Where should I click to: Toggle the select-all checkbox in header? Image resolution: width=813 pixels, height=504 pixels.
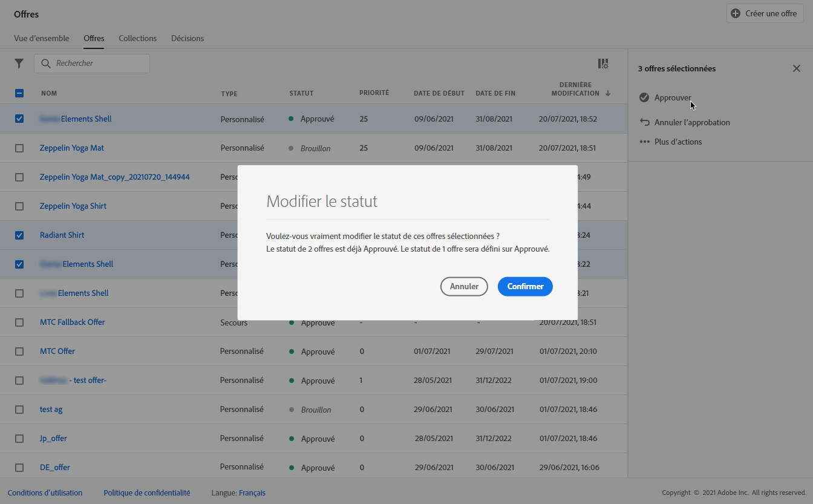(x=19, y=93)
